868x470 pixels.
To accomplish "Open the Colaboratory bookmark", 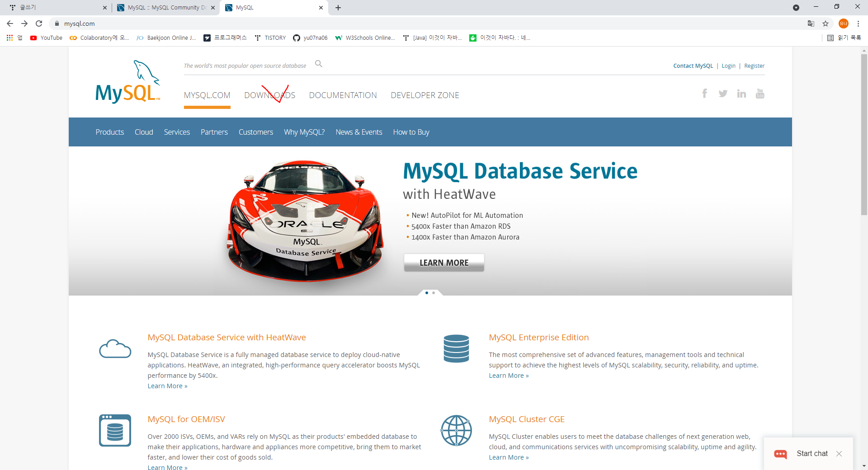I will (x=99, y=38).
